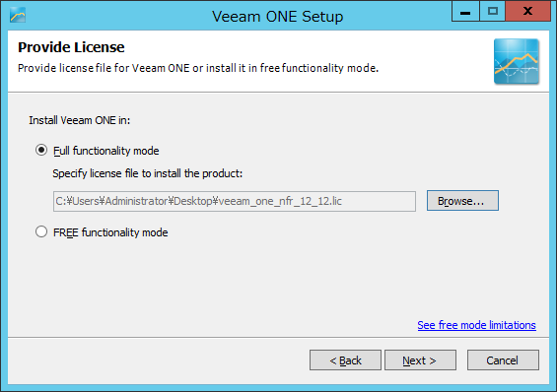Click the header description about license file
Viewport: 557px width, 392px height.
point(198,68)
